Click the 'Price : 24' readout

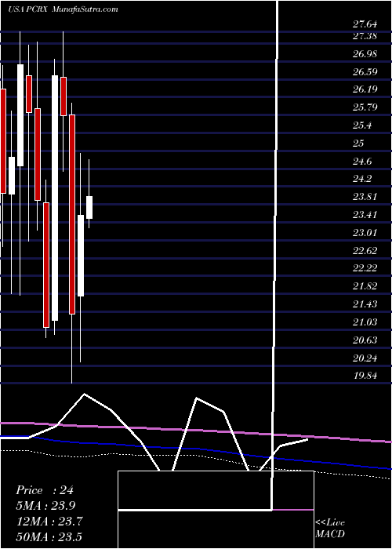tap(45, 490)
